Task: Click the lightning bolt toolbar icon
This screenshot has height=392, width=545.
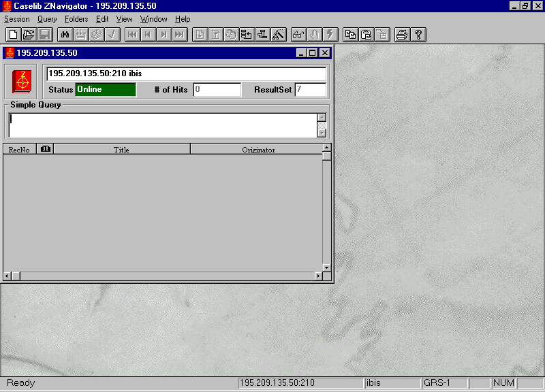Action: click(330, 35)
